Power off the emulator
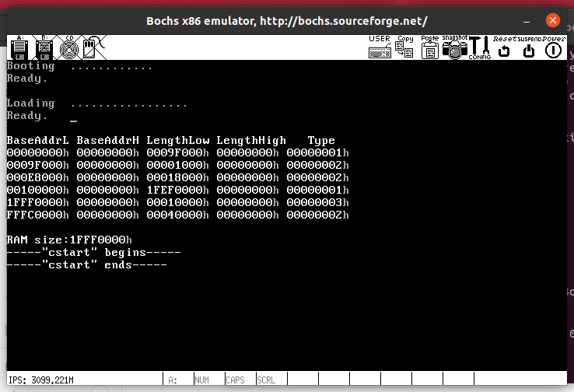This screenshot has width=574, height=392. coord(554,47)
